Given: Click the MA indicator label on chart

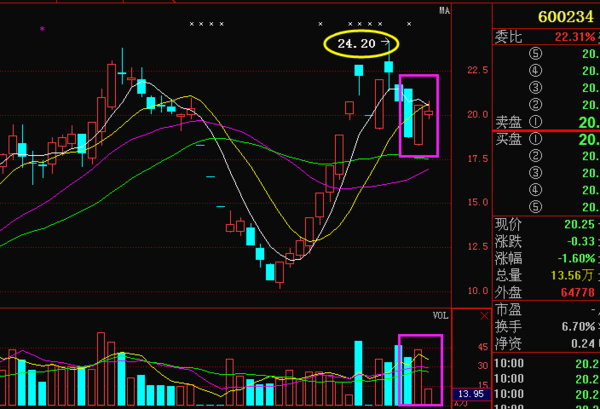Looking at the screenshot, I should tap(444, 11).
